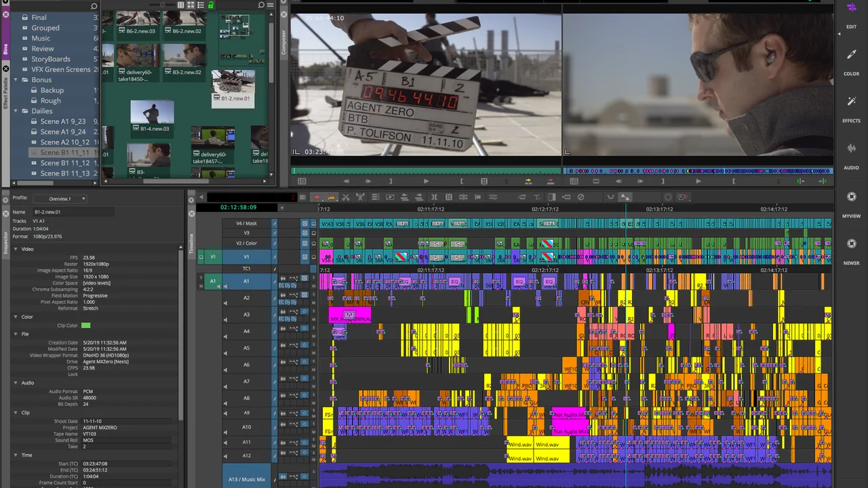Image resolution: width=868 pixels, height=488 pixels.
Task: Select the Scene B1 11_12 bin
Action: click(x=64, y=163)
